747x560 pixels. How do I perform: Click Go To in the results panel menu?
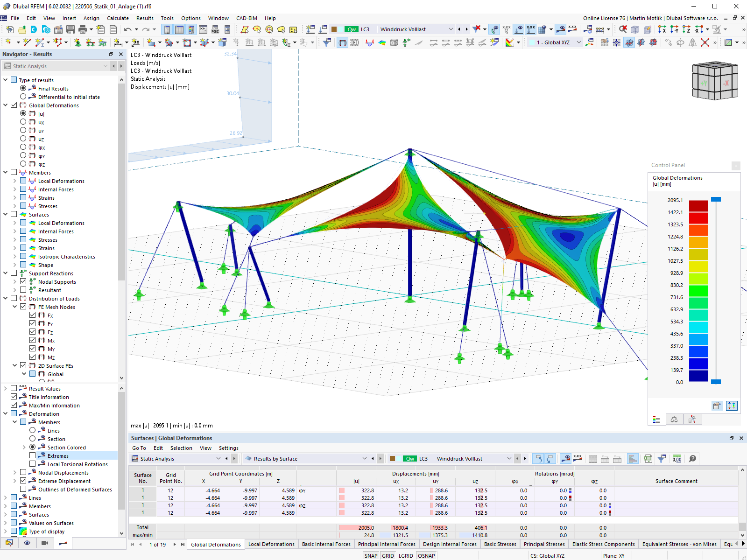139,448
